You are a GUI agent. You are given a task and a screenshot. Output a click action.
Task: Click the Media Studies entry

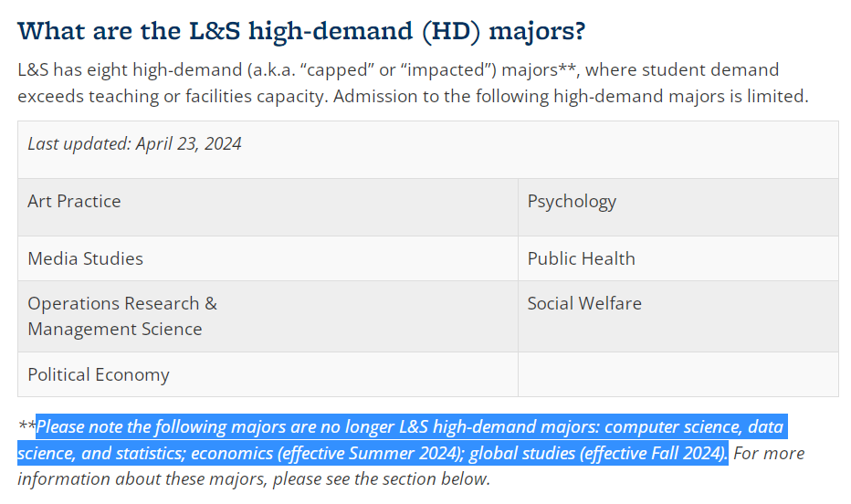point(85,258)
